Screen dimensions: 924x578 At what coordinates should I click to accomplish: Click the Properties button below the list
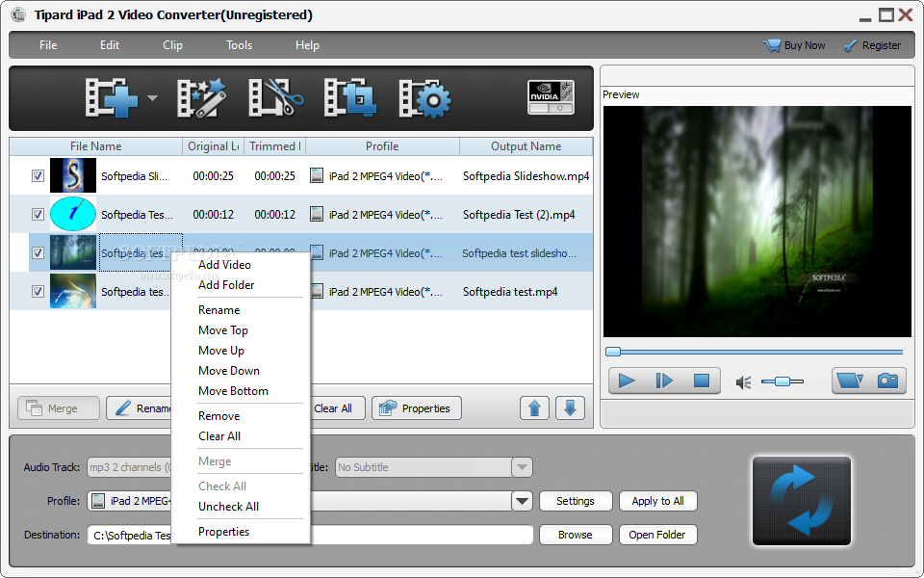416,408
